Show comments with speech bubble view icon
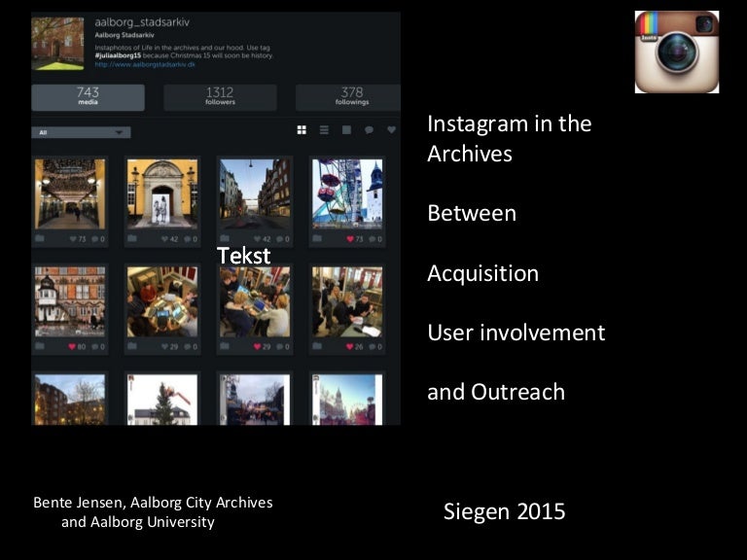Screen dimensions: 747x560 [369, 130]
